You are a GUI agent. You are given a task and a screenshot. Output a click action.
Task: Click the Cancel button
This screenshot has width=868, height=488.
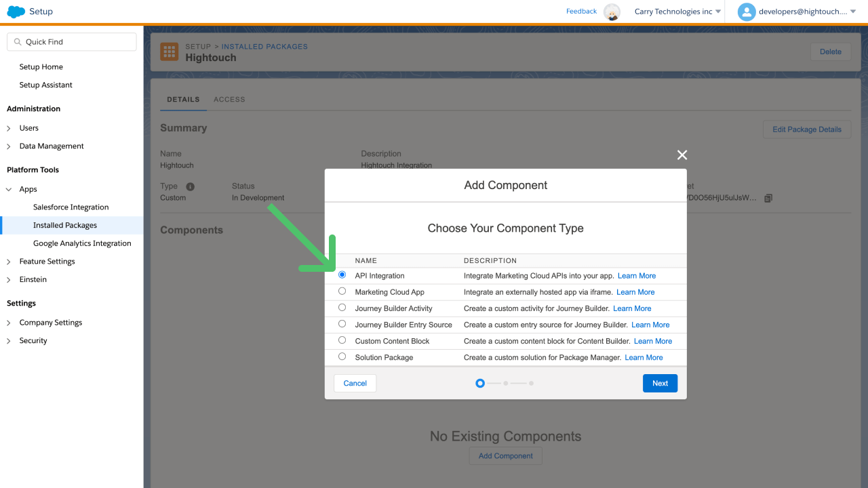[355, 383]
